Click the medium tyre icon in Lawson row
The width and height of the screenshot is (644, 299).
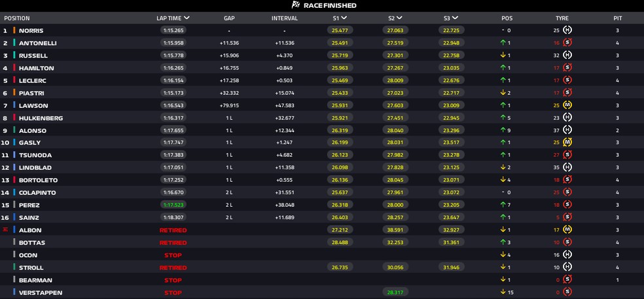[567, 105]
